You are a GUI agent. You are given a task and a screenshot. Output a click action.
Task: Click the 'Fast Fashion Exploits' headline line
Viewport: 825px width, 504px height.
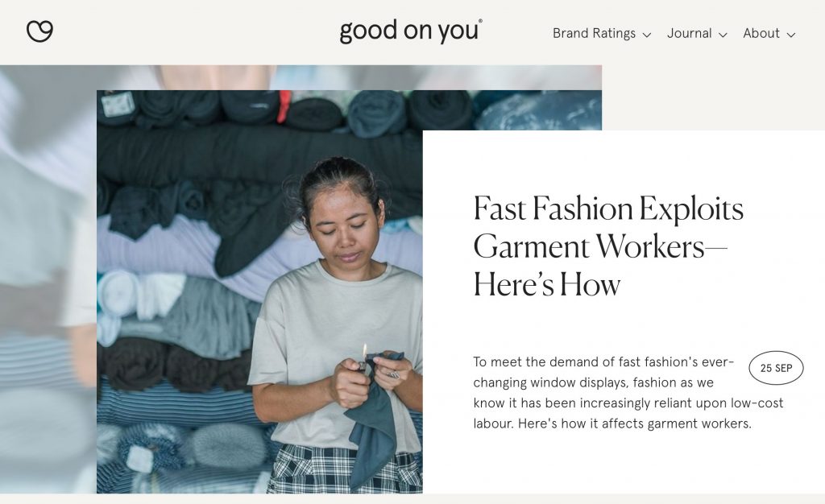[608, 209]
